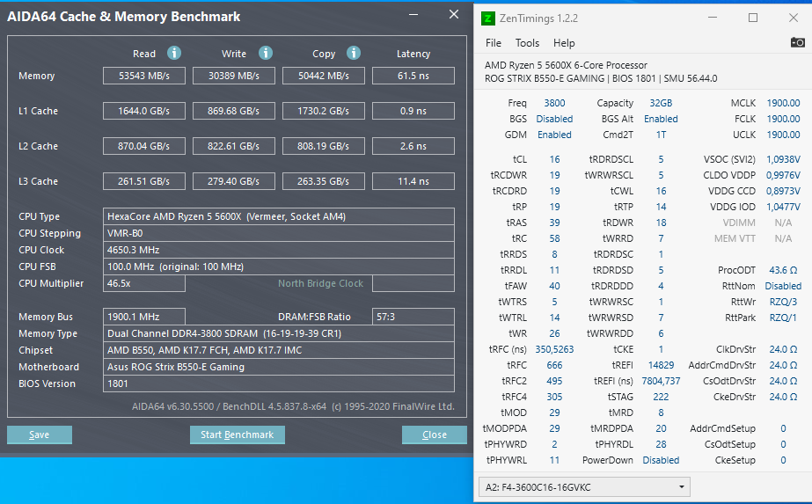Maximize the ZenTimings window
812x504 pixels.
click(753, 18)
